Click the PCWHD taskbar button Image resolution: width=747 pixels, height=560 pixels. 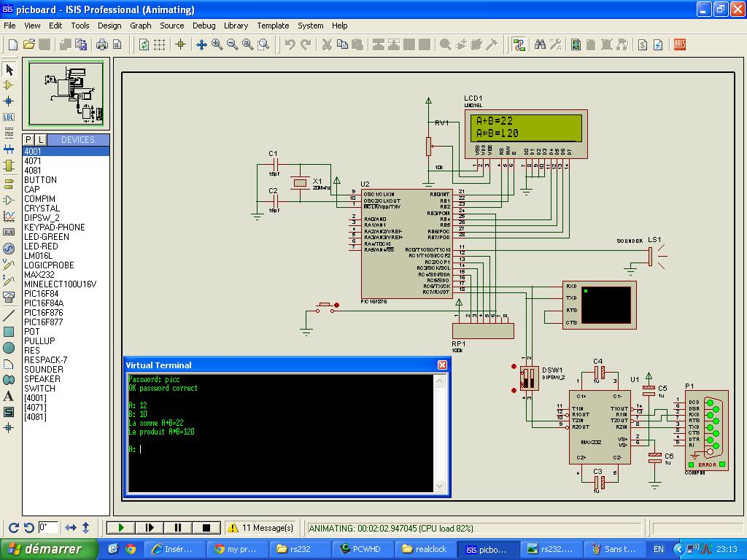362,549
